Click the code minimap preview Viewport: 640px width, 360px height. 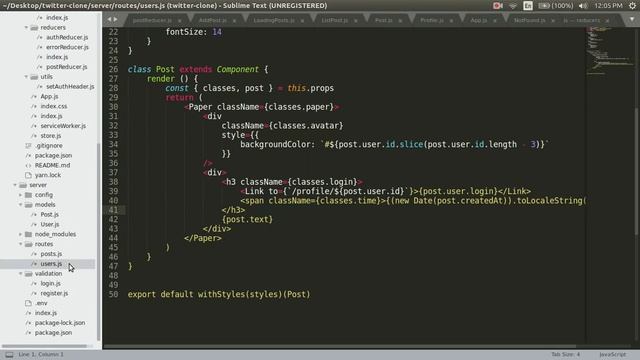610,51
